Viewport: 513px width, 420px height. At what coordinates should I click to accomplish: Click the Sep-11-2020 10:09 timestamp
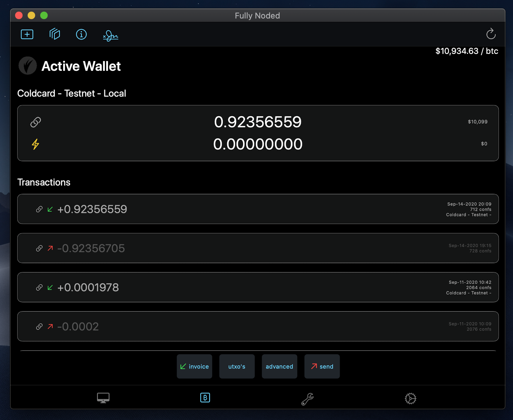[470, 324]
